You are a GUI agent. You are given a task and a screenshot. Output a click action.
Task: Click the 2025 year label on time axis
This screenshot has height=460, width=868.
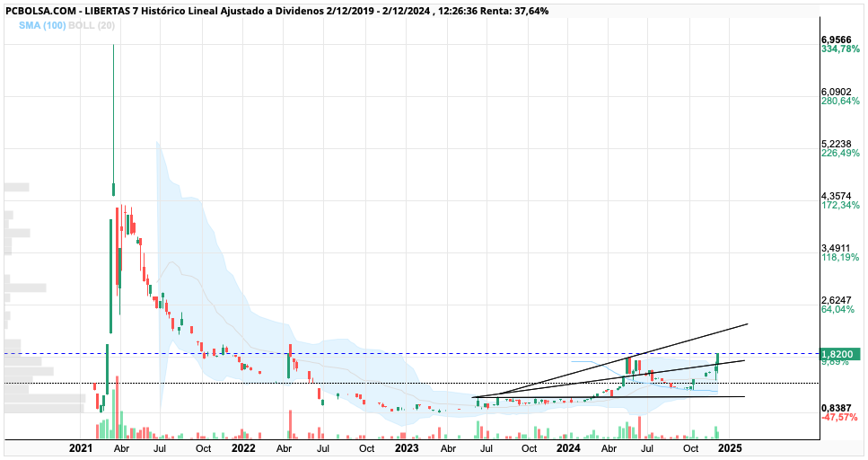pyautogui.click(x=730, y=448)
